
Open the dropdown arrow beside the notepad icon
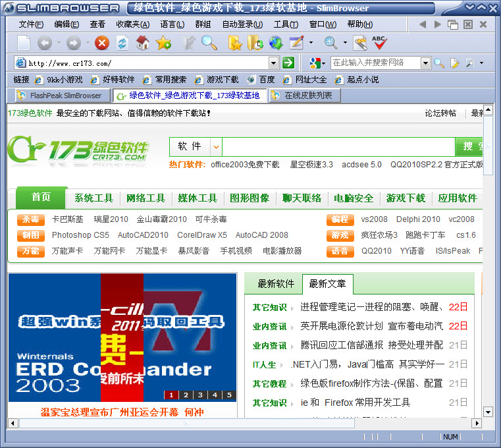pos(311,42)
